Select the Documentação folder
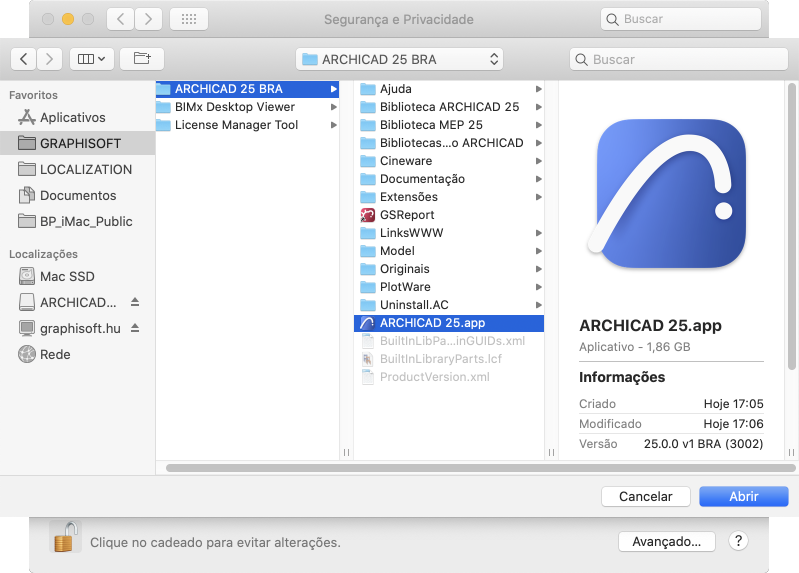The height and width of the screenshot is (573, 799). click(x=448, y=179)
